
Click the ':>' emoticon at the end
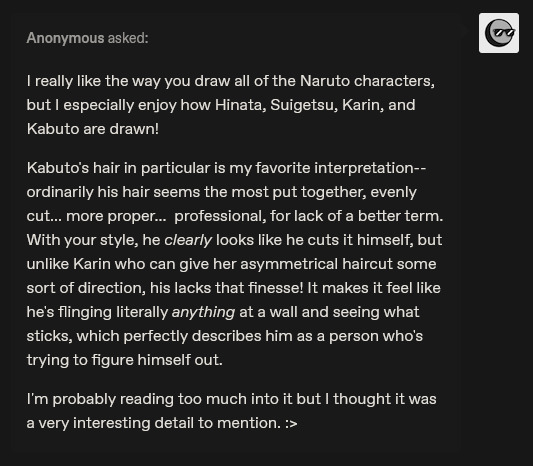pyautogui.click(x=291, y=424)
